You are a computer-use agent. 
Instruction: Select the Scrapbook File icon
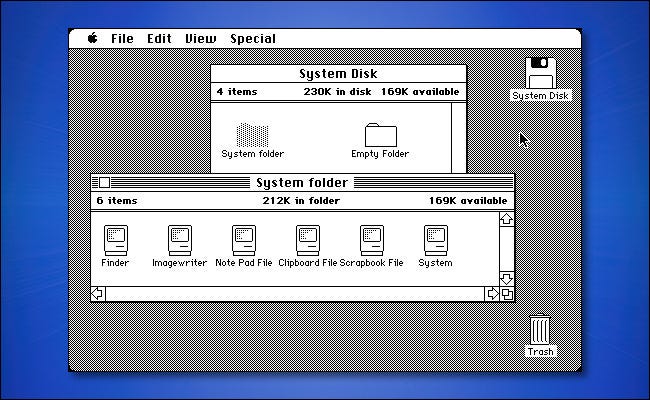pos(371,240)
